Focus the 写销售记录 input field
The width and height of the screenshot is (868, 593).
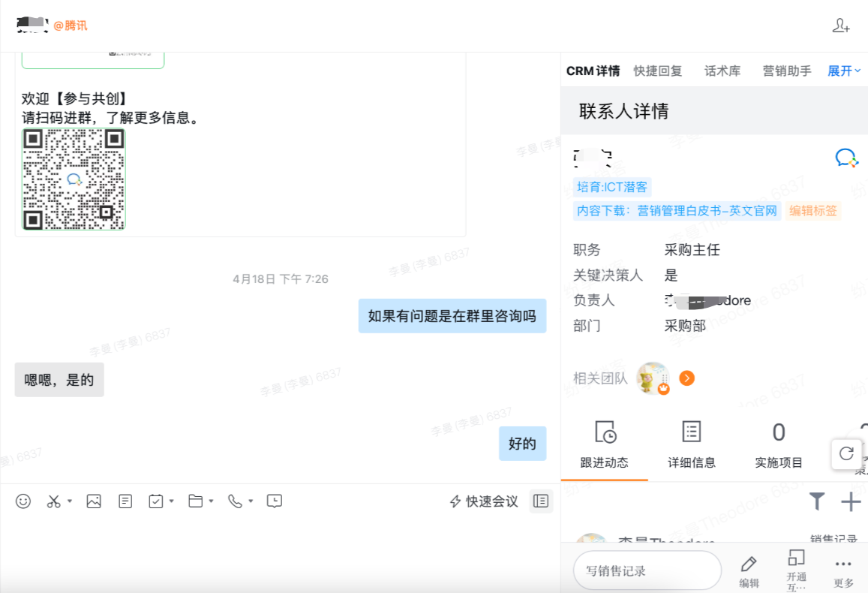tap(647, 570)
